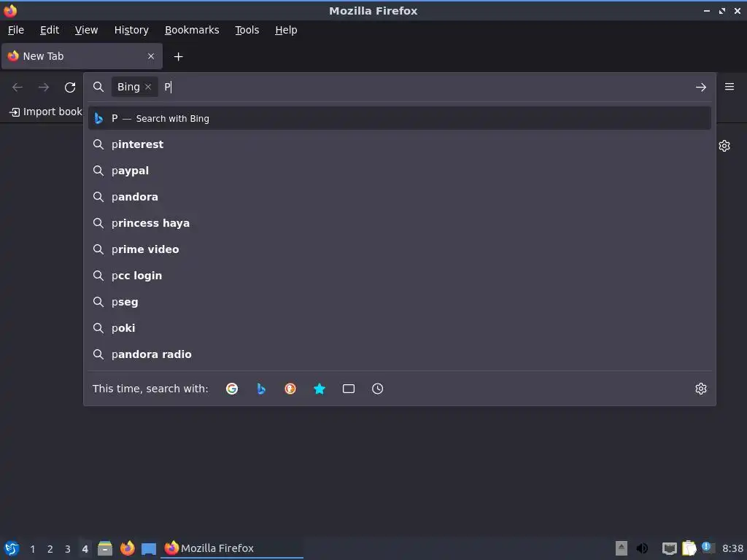Screen dimensions: 747x560
Task: Open the volume control in system tray
Action: (x=642, y=548)
